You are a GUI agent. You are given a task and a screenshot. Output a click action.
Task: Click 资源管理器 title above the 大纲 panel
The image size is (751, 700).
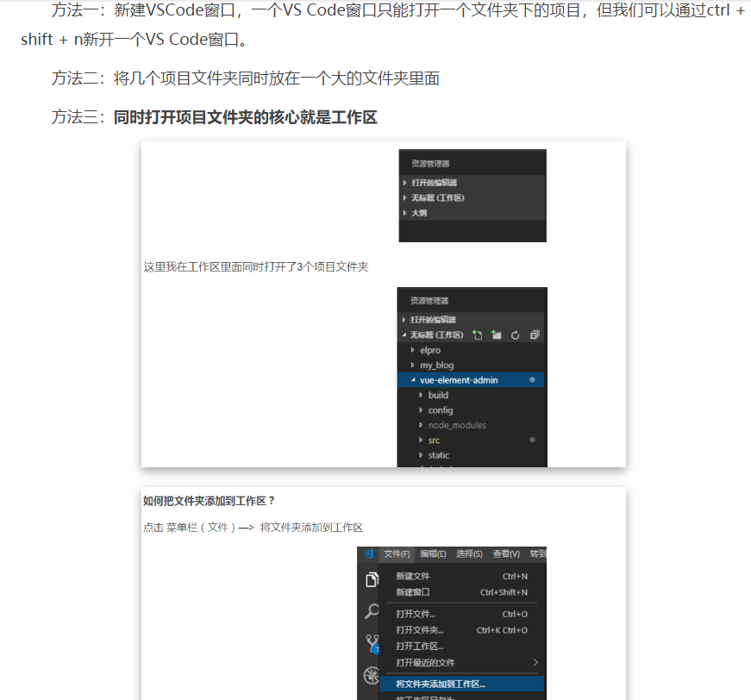pos(430,164)
